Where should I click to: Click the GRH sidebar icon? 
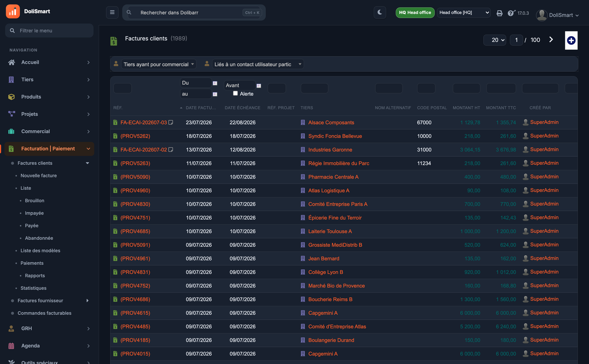(x=11, y=329)
